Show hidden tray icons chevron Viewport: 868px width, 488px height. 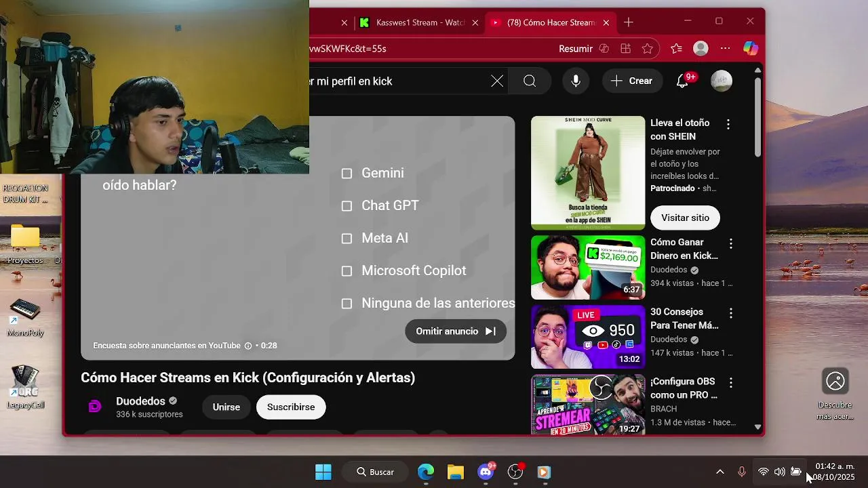click(720, 472)
